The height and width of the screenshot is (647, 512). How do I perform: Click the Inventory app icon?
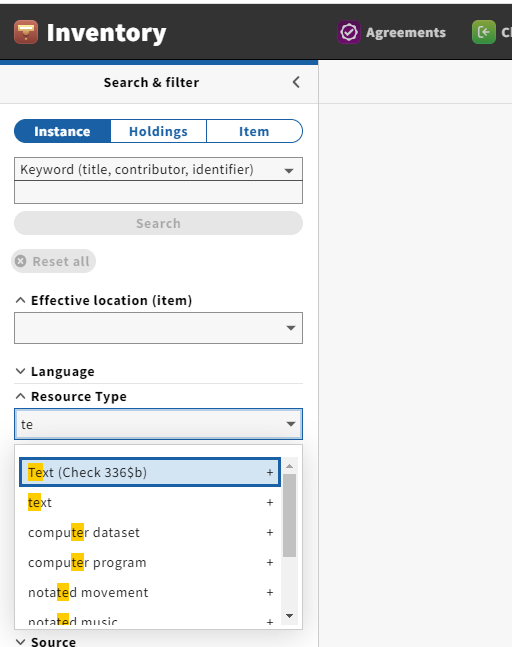point(26,32)
